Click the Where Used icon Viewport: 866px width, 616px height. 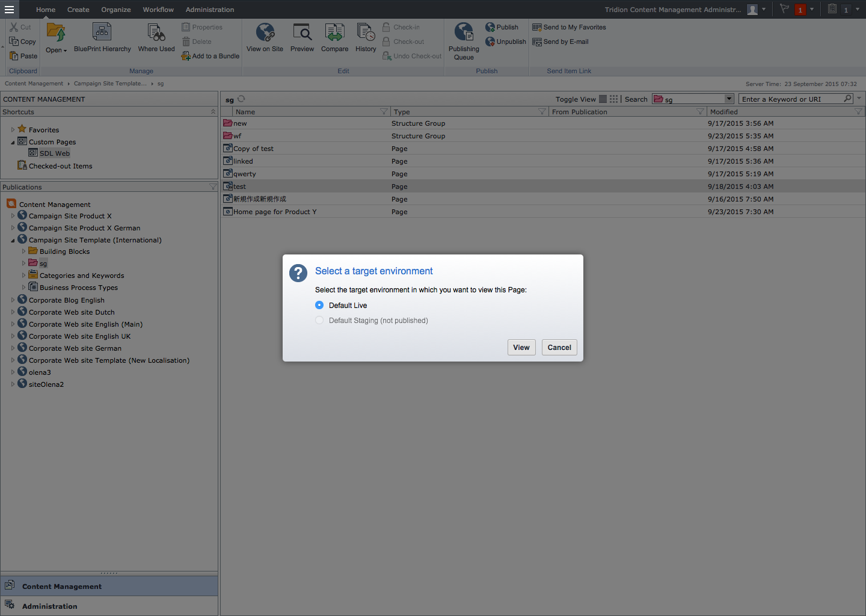coord(156,33)
